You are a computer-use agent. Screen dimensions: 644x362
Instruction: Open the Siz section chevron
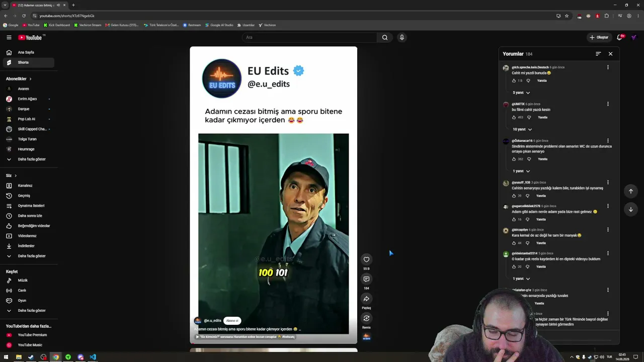pyautogui.click(x=16, y=175)
